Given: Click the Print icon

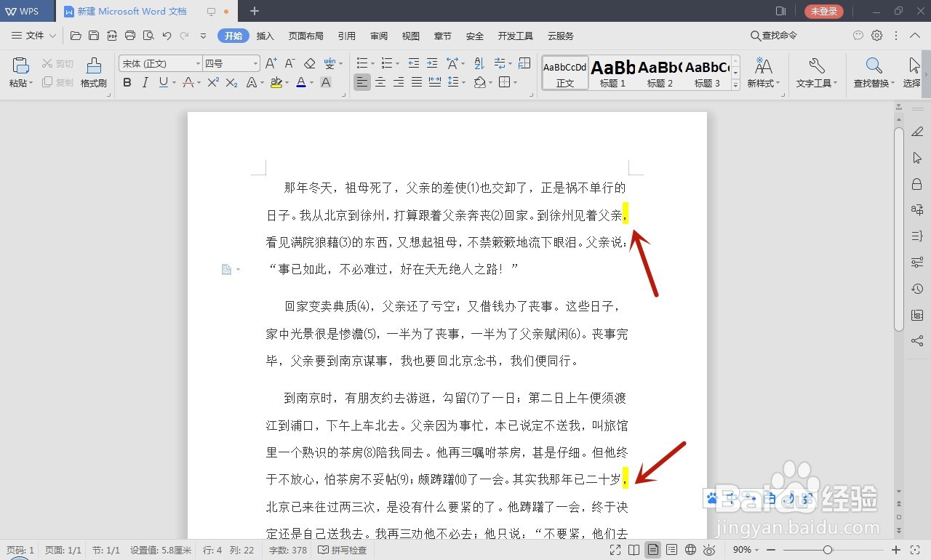Looking at the screenshot, I should [x=130, y=36].
